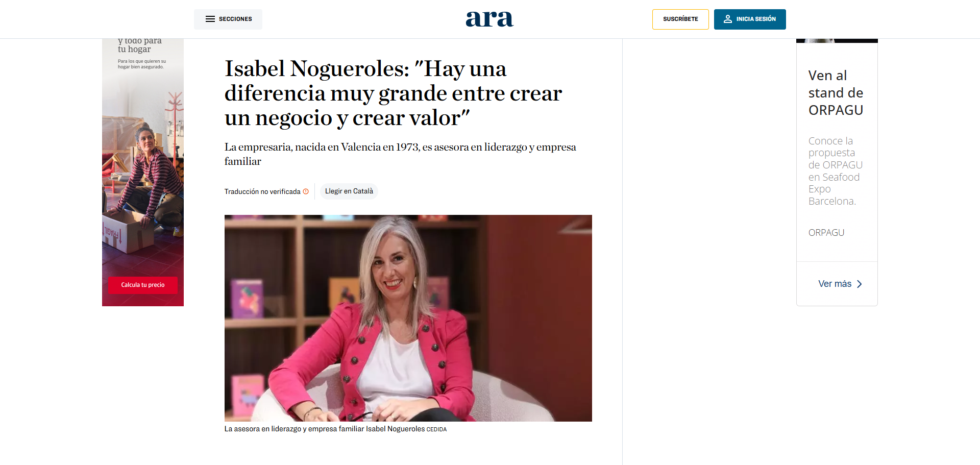Click the Suscríbete button
Screen dimensions: 980x465
pyautogui.click(x=680, y=19)
